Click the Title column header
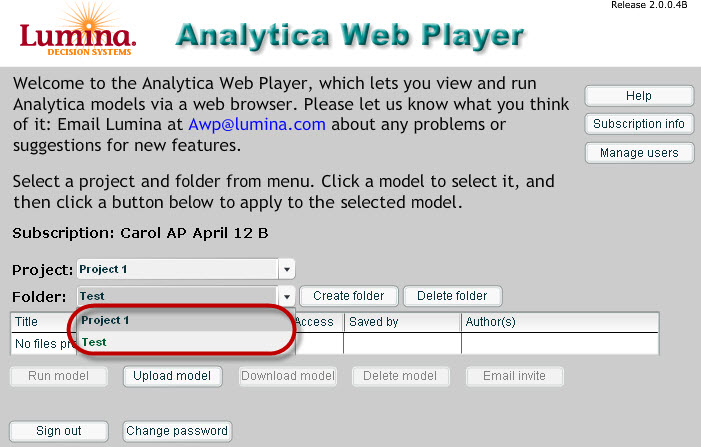This screenshot has height=447, width=701. 43,322
